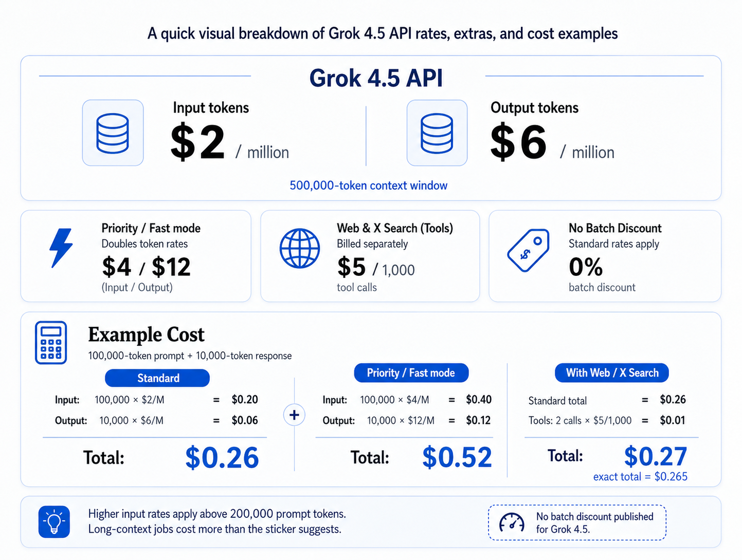742x560 pixels.
Task: Click the circled plus sign between cost columns
Action: coord(294,415)
